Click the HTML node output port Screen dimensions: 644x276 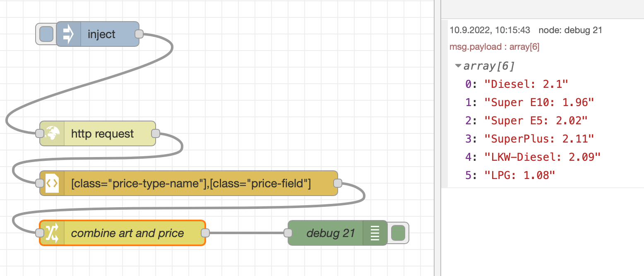tap(338, 183)
